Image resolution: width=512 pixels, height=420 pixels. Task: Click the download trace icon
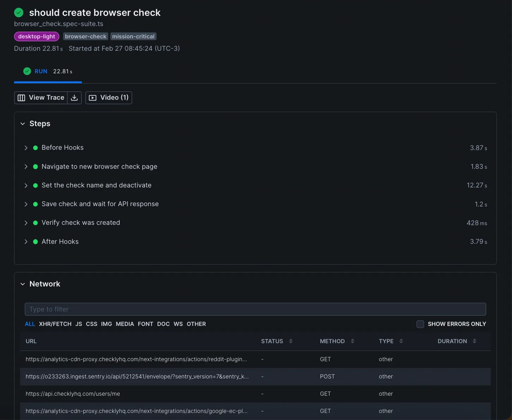click(74, 98)
